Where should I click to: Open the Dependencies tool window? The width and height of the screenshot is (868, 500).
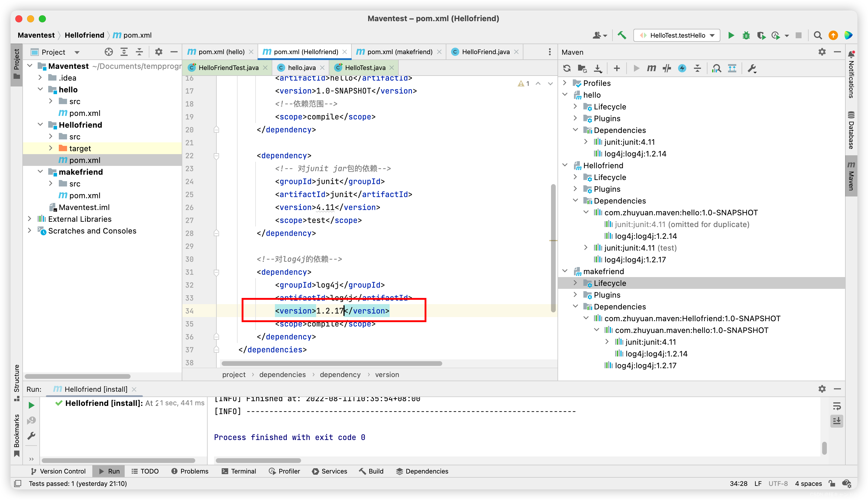pos(422,471)
